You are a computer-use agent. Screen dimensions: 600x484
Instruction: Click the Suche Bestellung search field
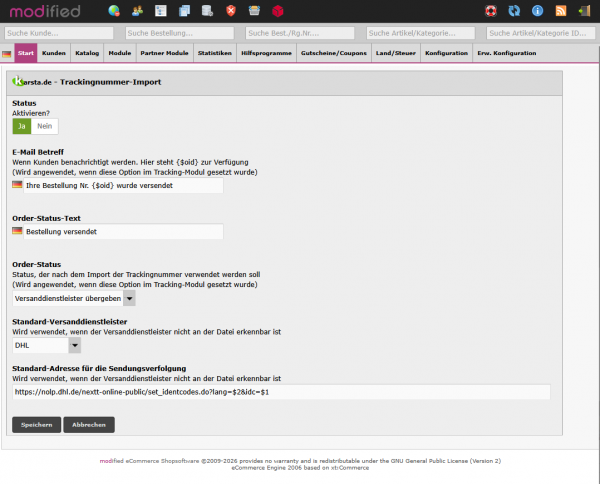179,33
